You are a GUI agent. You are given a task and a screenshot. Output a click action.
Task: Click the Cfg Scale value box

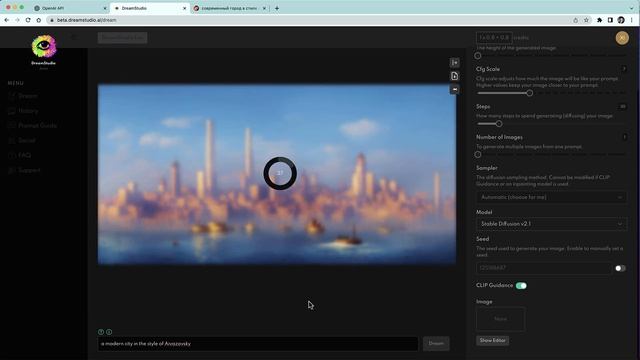tap(624, 69)
